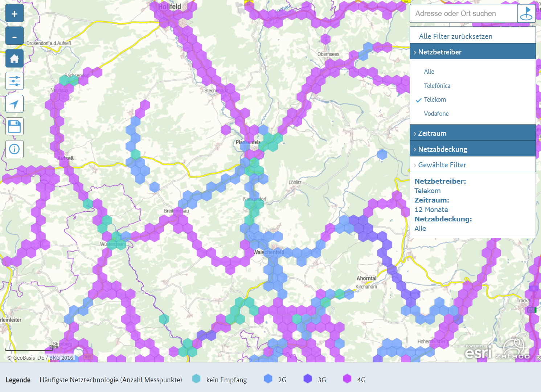Click the Breitenlesau map label
The height and width of the screenshot is (392, 541).
click(176, 211)
